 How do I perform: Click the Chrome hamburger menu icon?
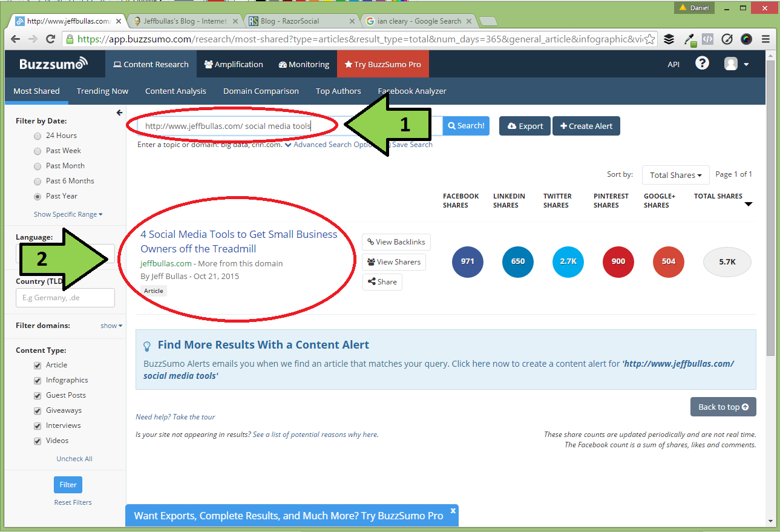[766, 39]
